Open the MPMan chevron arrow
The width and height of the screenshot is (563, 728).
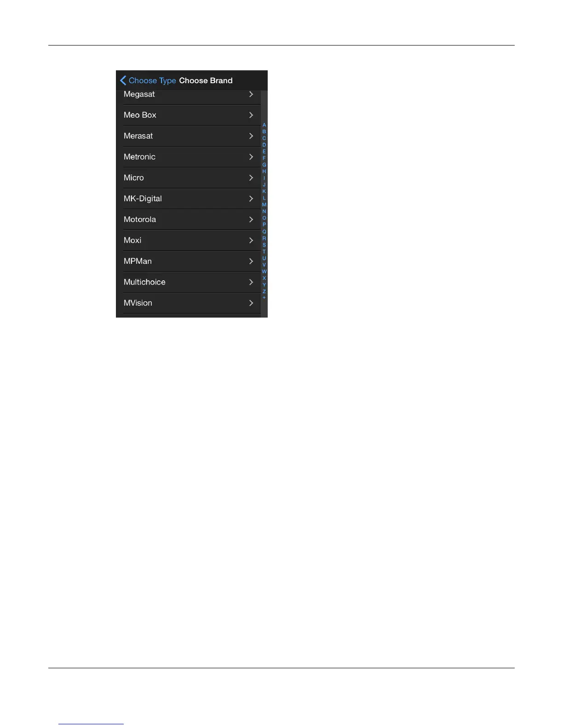pos(251,261)
